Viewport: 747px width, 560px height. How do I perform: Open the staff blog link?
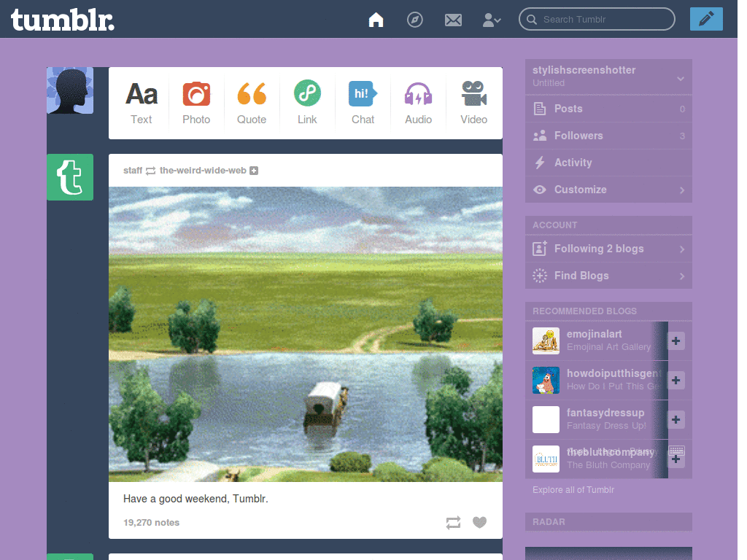click(x=133, y=171)
